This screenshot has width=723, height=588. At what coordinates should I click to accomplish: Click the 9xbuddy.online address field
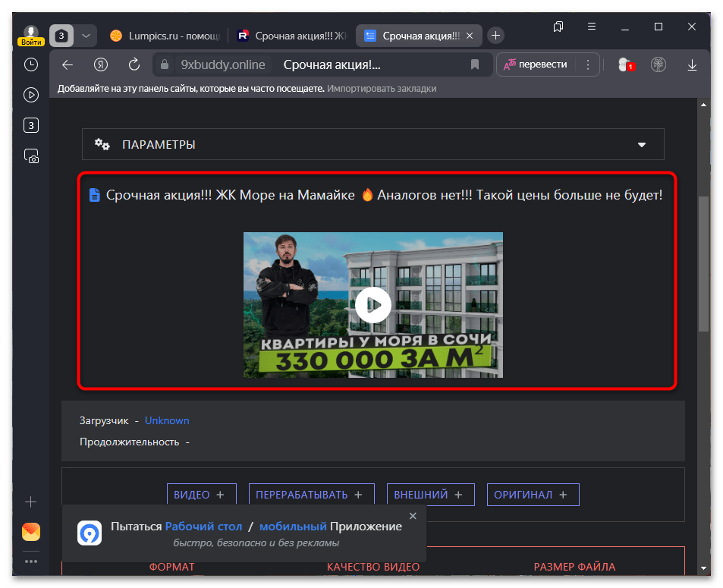(x=223, y=65)
